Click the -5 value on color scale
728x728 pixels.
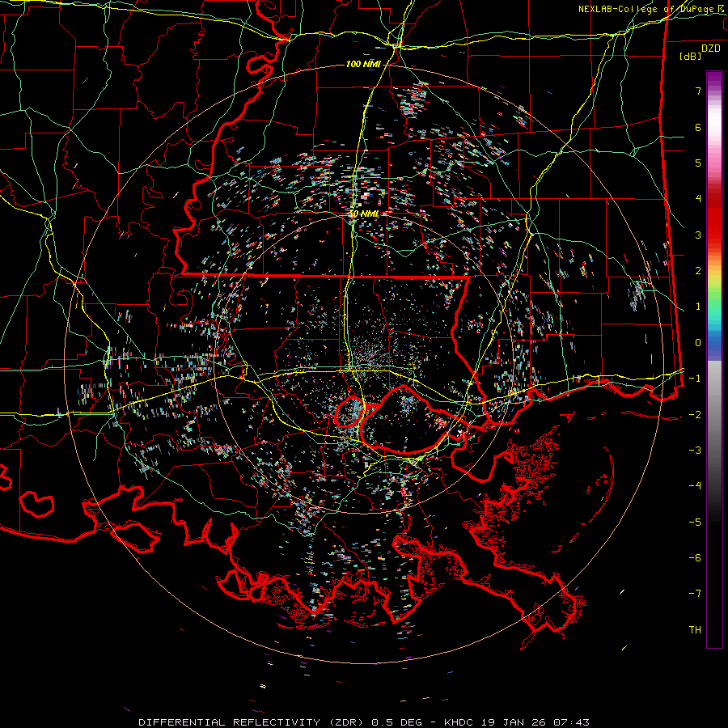(x=695, y=522)
